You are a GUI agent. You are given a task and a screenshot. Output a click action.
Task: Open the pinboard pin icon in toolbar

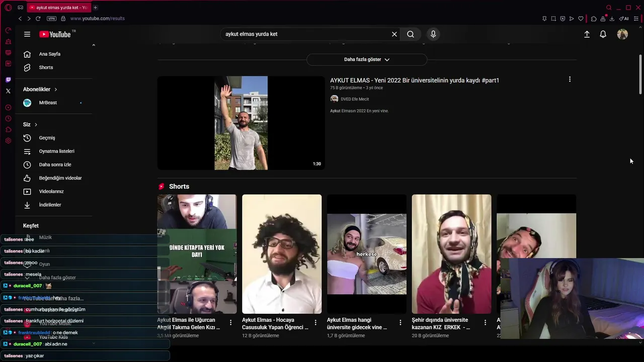click(x=544, y=19)
